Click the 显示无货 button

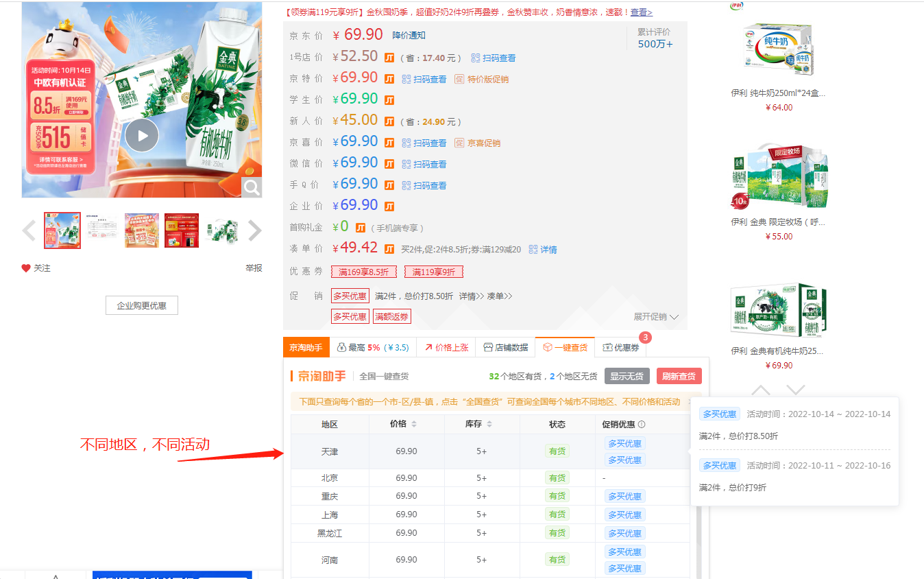tap(627, 377)
